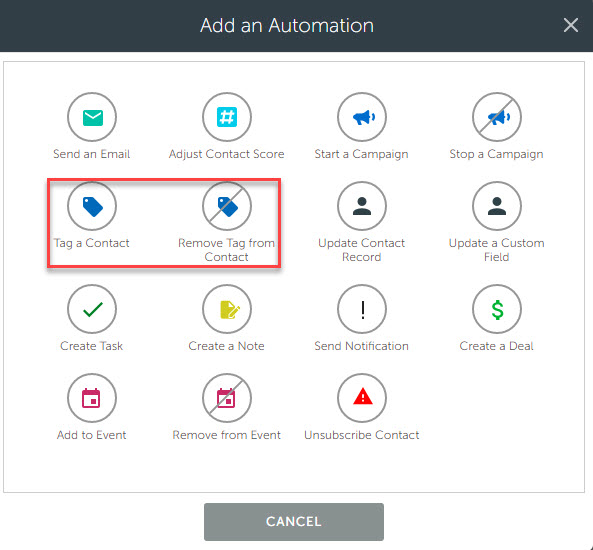The height and width of the screenshot is (550, 593).
Task: Select the Add to Event calendar icon
Action: (92, 398)
